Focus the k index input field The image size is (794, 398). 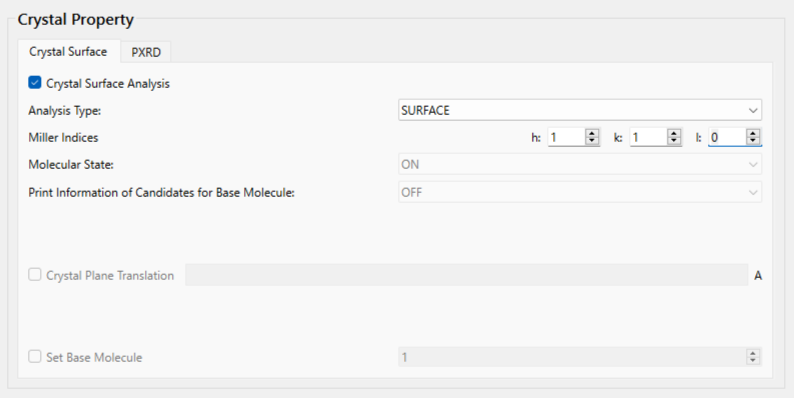coord(648,137)
